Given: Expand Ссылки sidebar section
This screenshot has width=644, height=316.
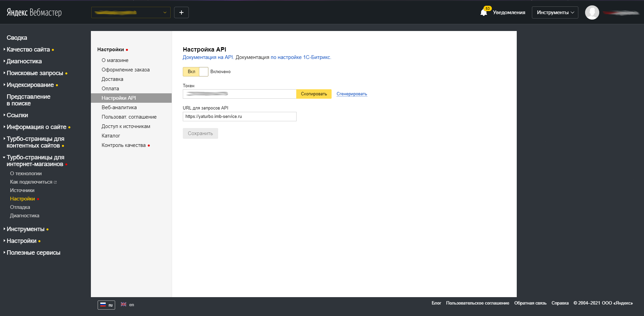Looking at the screenshot, I should [18, 115].
